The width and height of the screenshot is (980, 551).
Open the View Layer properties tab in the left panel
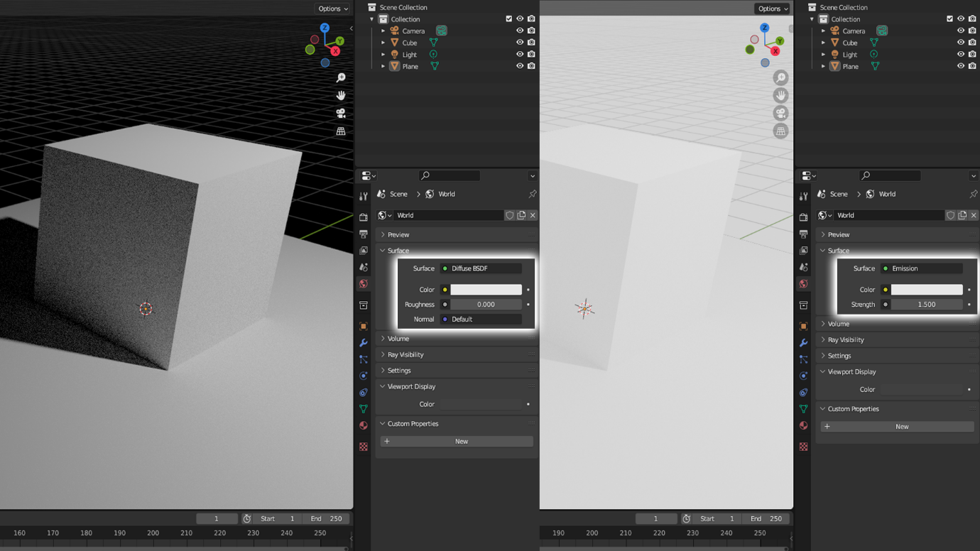pyautogui.click(x=364, y=251)
